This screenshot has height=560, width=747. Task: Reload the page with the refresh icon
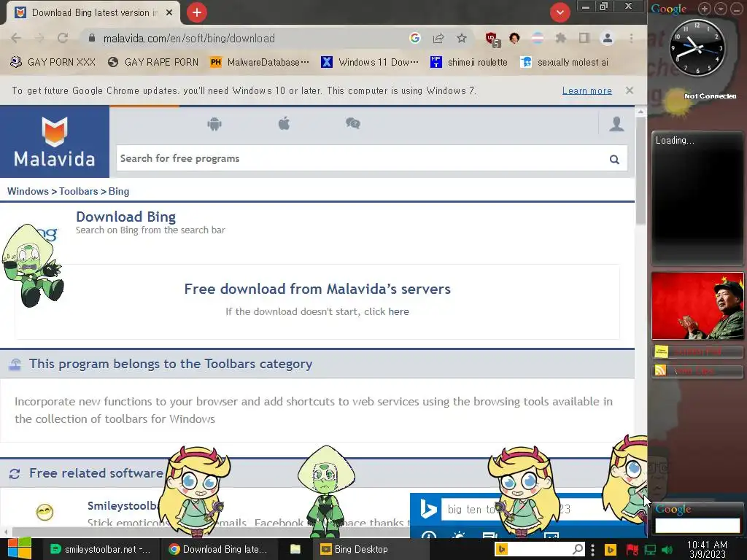(x=63, y=38)
